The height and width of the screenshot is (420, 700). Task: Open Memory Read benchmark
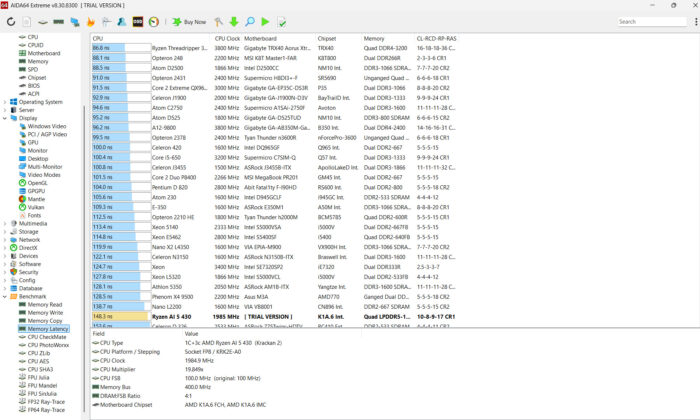[x=45, y=304]
